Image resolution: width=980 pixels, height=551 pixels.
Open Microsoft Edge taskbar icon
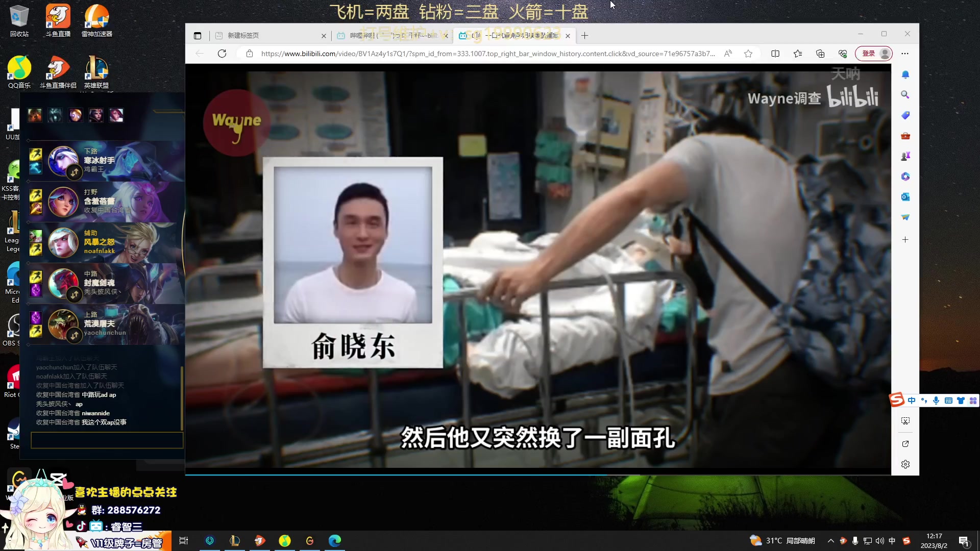click(335, 541)
